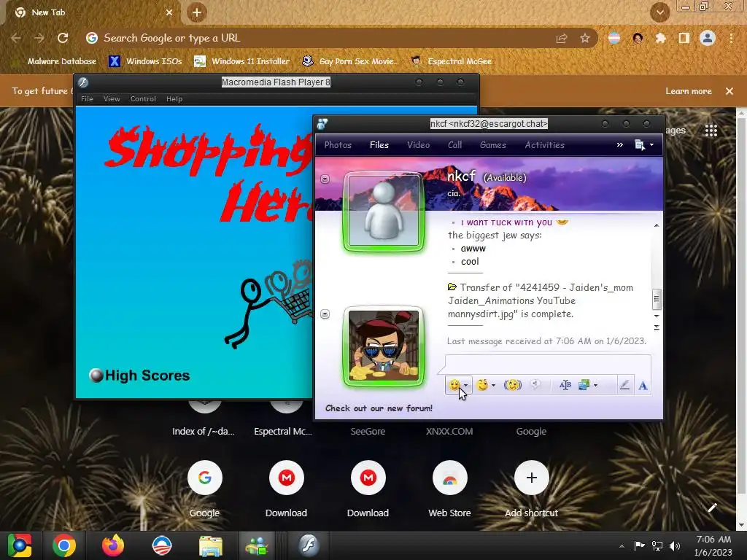Open the Chrome profile avatar
The image size is (747, 560).
(x=708, y=38)
